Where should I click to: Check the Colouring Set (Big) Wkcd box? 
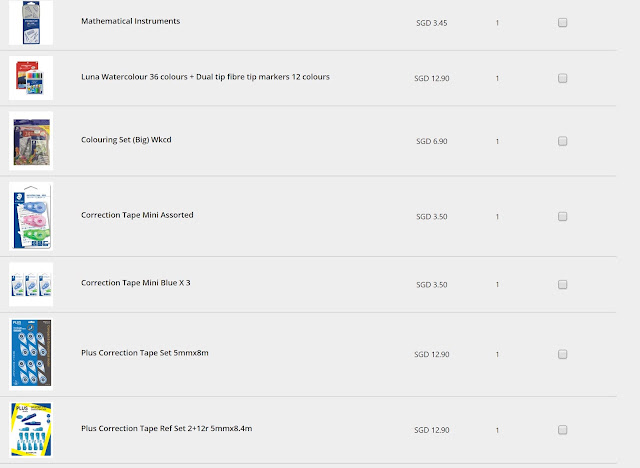pyautogui.click(x=562, y=141)
